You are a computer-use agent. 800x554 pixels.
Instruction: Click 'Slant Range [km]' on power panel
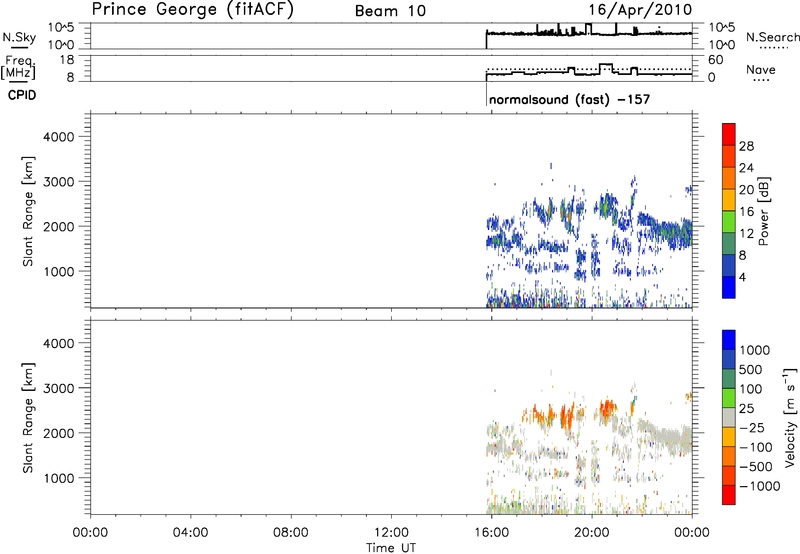[28, 211]
